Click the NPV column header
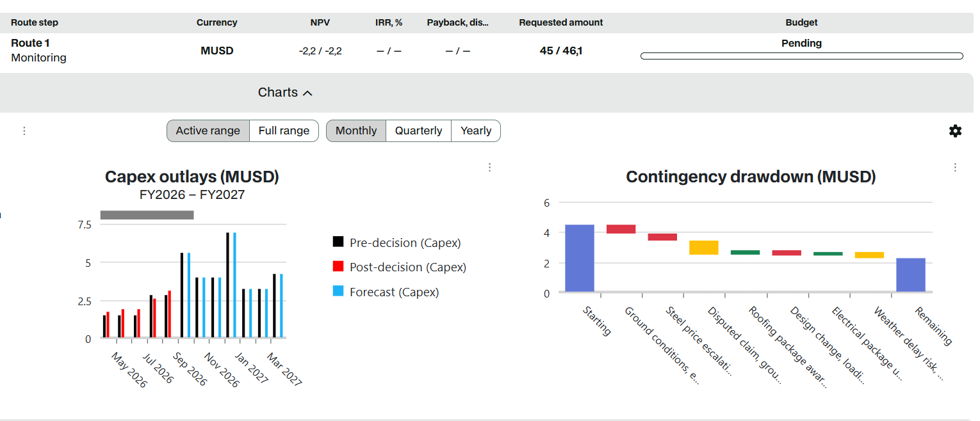This screenshot has width=980, height=421. coord(320,22)
